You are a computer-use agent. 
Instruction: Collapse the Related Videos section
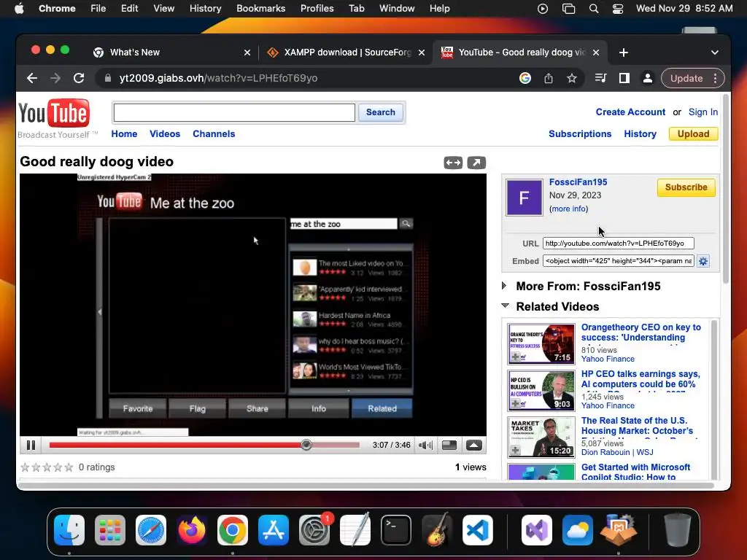(505, 306)
